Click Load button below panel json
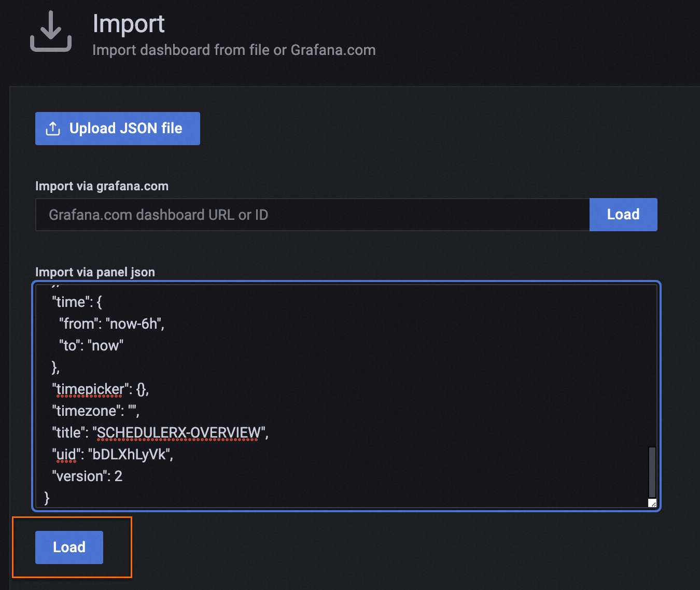 69,547
